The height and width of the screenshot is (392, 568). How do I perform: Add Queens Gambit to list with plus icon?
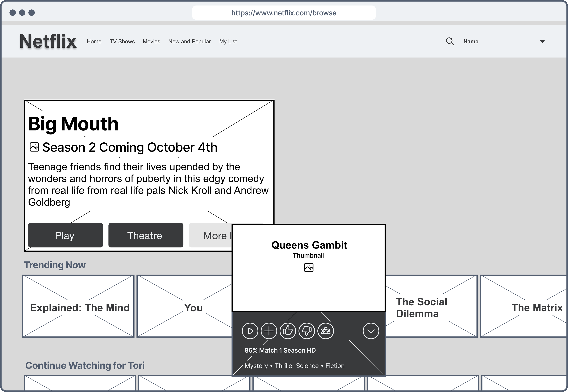click(269, 331)
